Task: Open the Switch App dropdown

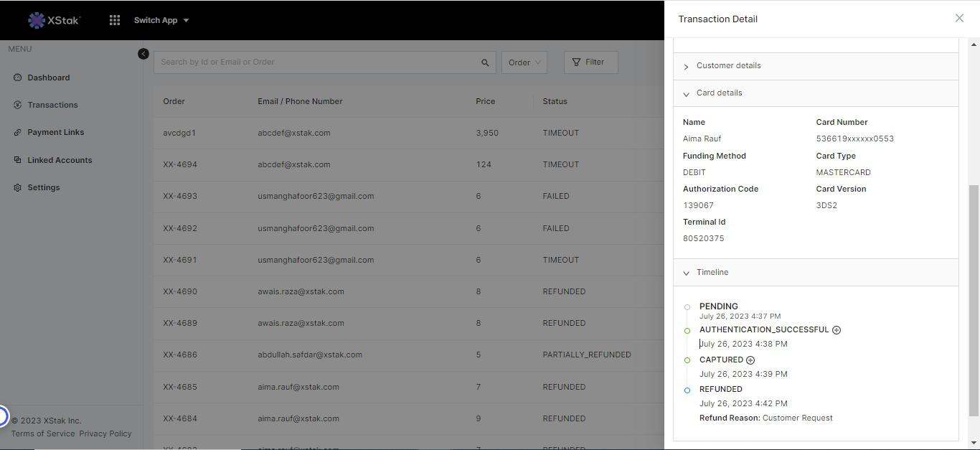Action: [x=161, y=20]
